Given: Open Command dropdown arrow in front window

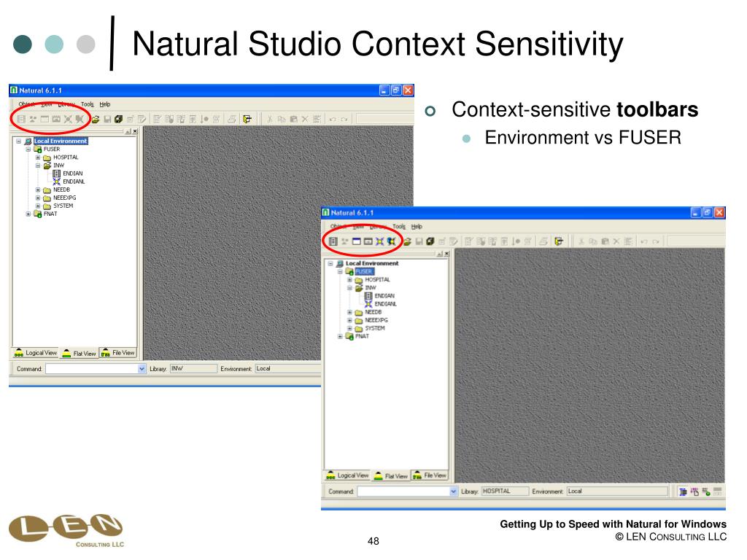Looking at the screenshot, I should click(454, 491).
